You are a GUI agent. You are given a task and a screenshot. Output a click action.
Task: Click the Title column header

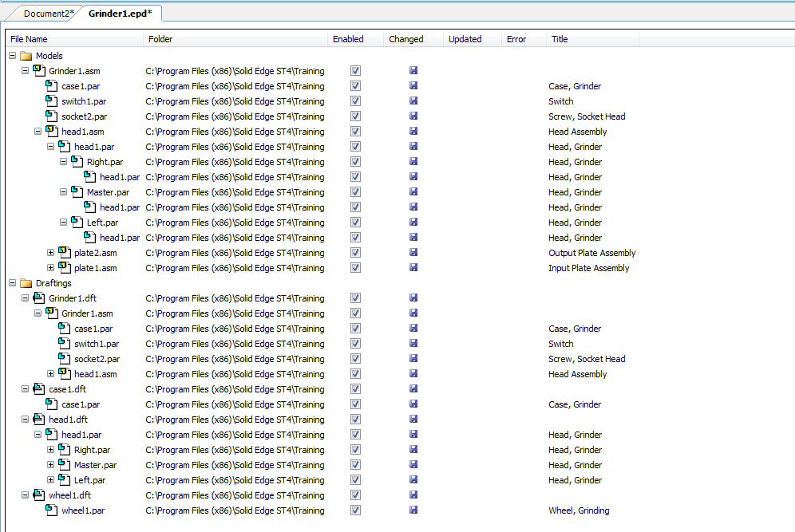pyautogui.click(x=560, y=39)
